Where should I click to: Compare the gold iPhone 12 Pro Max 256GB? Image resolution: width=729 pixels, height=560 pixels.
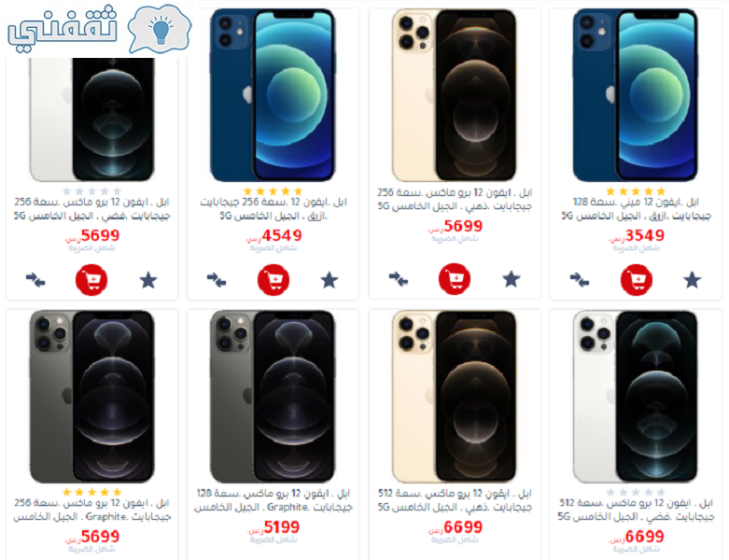pyautogui.click(x=399, y=279)
